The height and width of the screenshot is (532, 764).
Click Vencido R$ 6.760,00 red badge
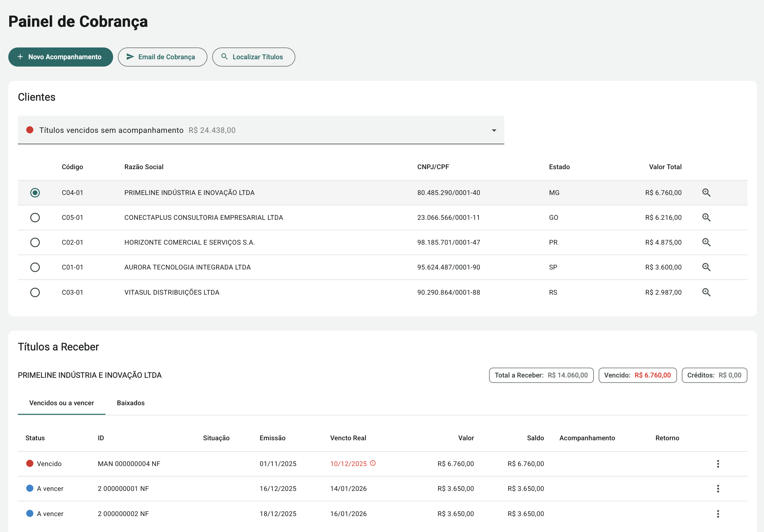[x=637, y=375]
